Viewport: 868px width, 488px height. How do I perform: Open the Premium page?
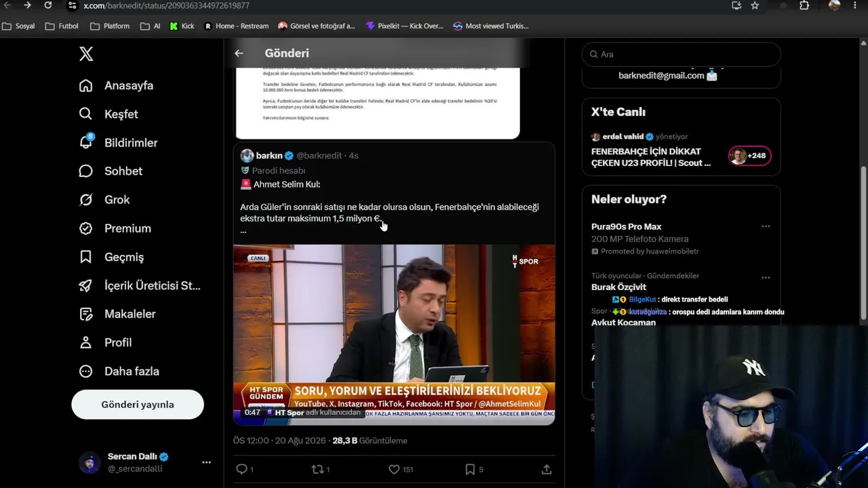(115, 228)
